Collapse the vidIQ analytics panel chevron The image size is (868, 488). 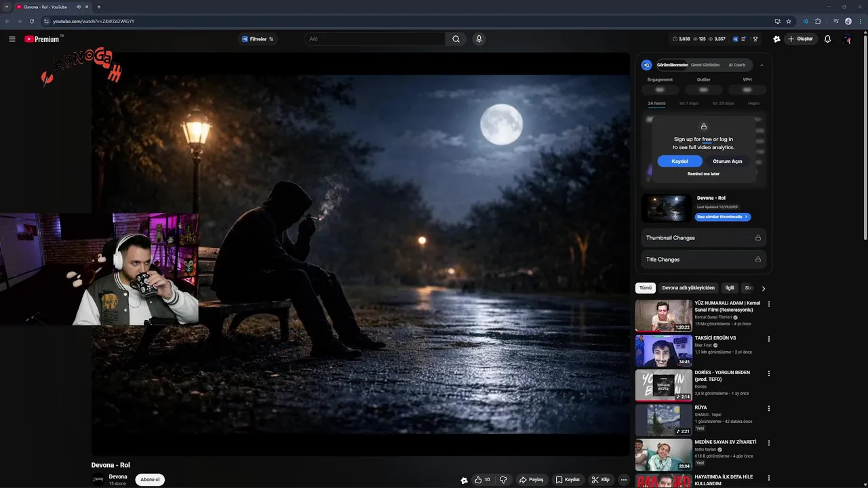click(x=762, y=65)
